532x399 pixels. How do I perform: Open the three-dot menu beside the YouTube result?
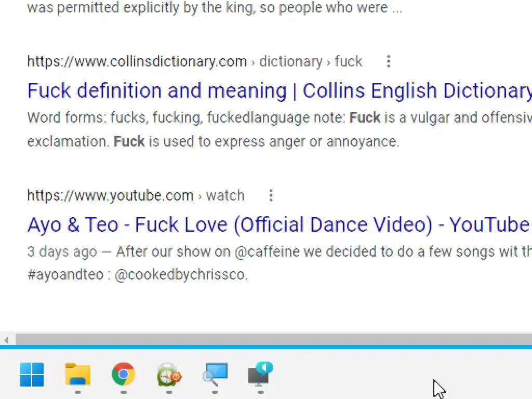point(271,195)
